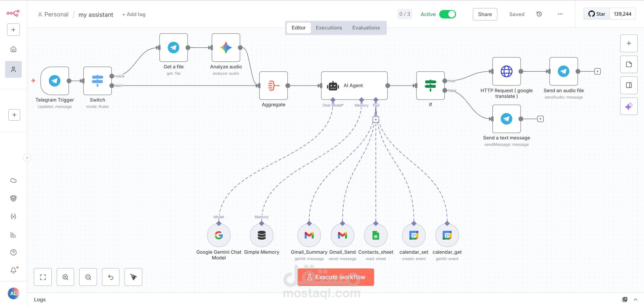Open workflow history clock icon

(539, 14)
